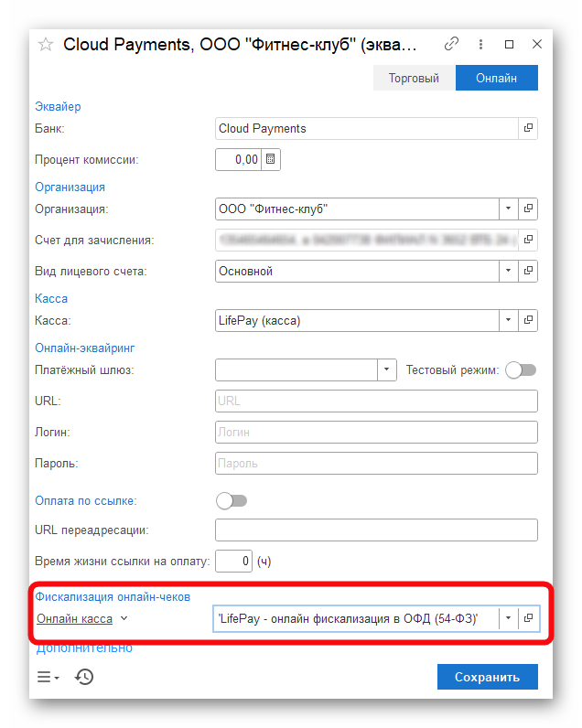Viewport: 582px width, 728px height.
Task: Open the Касса section header link
Action: (x=51, y=298)
